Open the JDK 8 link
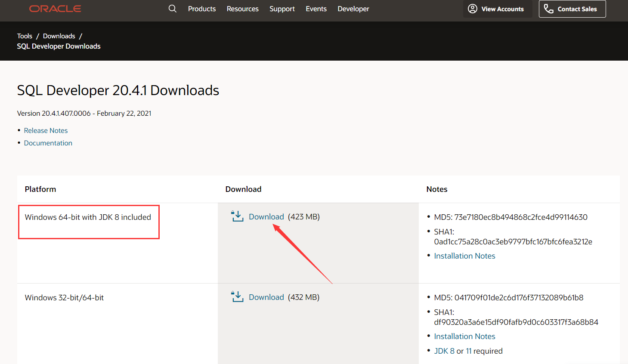The width and height of the screenshot is (628, 364). pos(444,351)
